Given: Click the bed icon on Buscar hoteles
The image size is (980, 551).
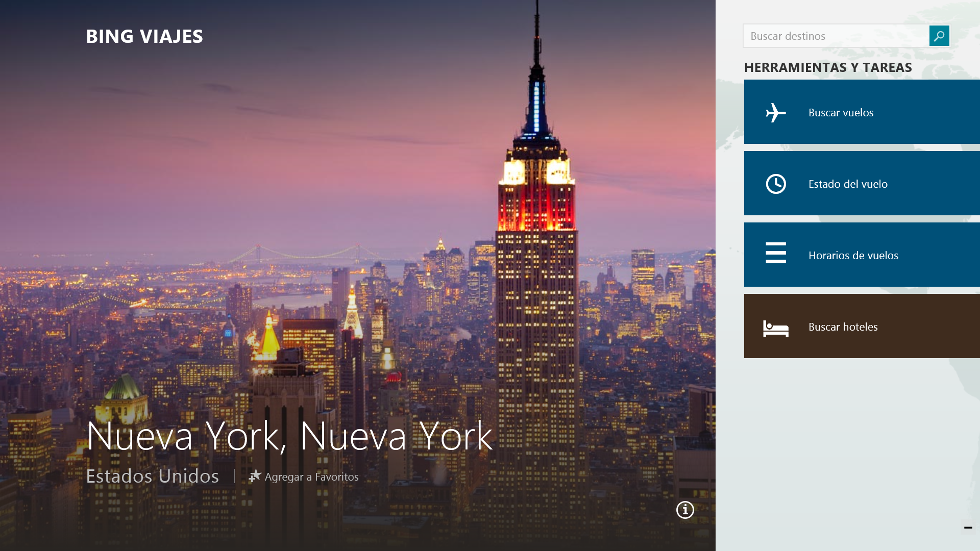Looking at the screenshot, I should coord(776,328).
